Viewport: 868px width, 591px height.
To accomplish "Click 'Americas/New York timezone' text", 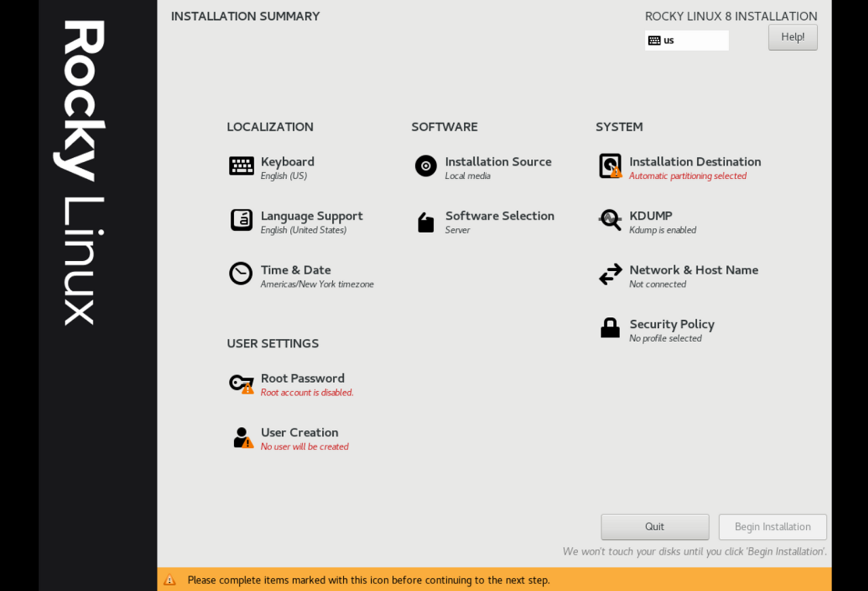I will (x=317, y=284).
